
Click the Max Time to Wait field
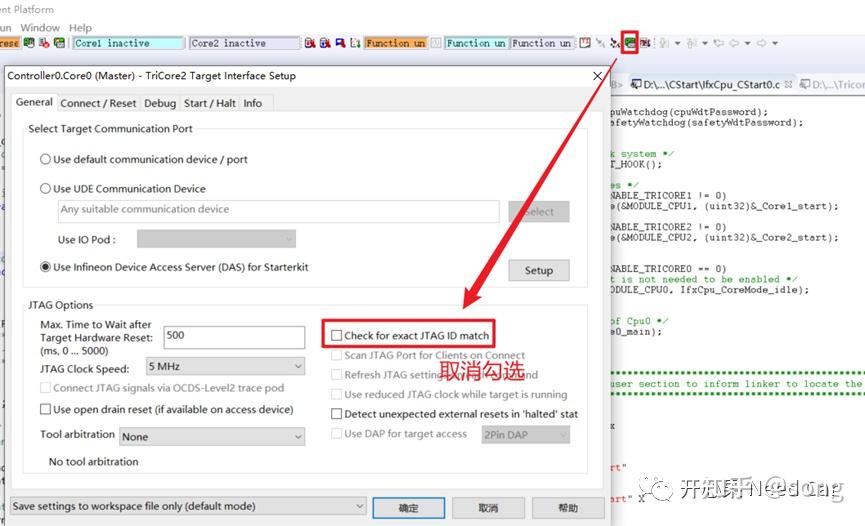(x=234, y=337)
